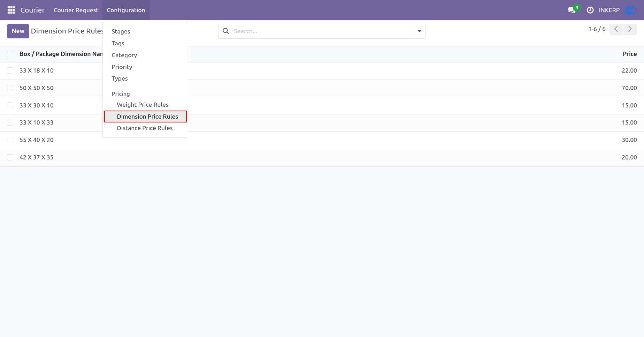Click the search magnifier icon
Viewport: 644px width, 337px height.
(x=226, y=31)
